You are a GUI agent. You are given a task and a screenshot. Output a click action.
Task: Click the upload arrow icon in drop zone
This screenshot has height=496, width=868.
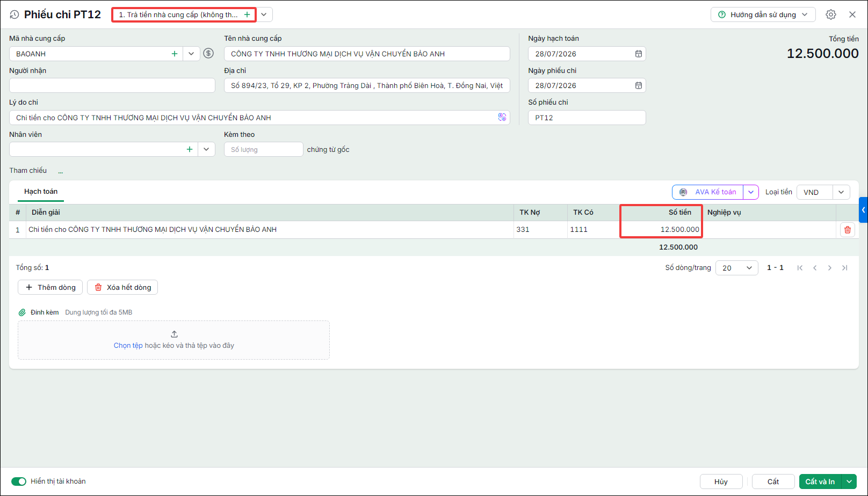click(x=174, y=334)
